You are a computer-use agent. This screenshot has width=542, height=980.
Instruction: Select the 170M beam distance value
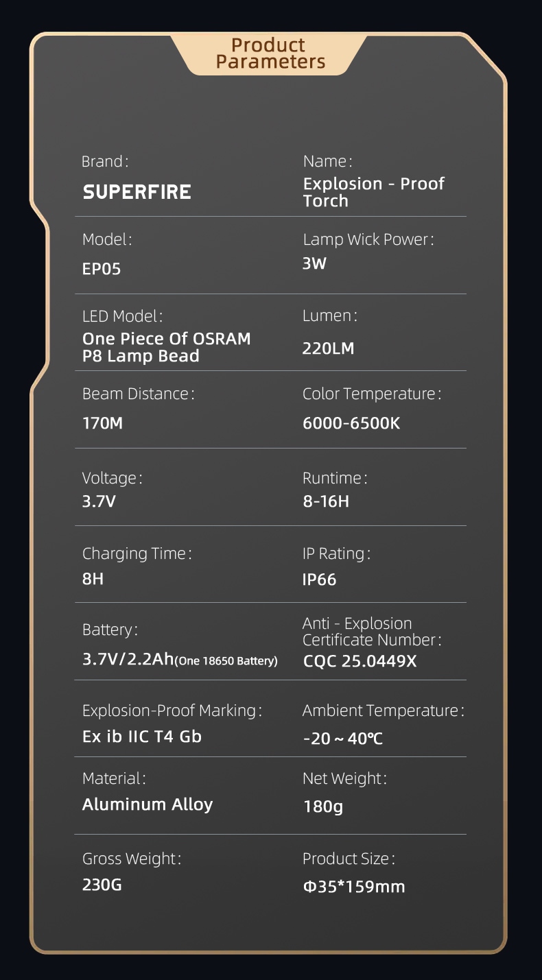(103, 424)
